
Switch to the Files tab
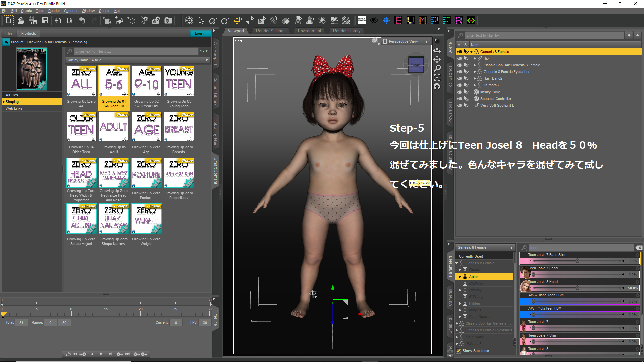pyautogui.click(x=9, y=33)
